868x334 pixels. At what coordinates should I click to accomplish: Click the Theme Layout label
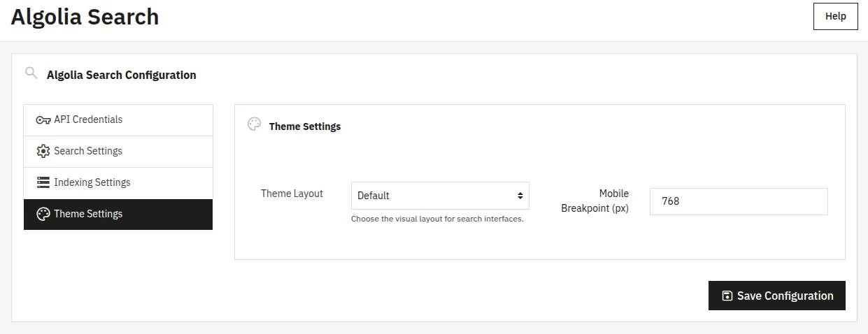(292, 194)
